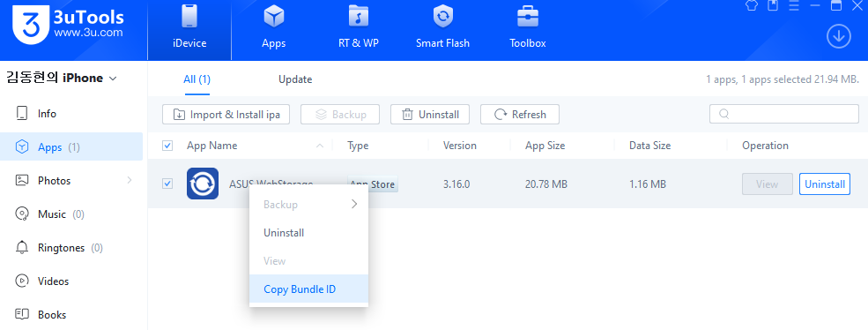Click the sort arrow in App Name column
Screen dimensions: 868x330
coord(319,146)
